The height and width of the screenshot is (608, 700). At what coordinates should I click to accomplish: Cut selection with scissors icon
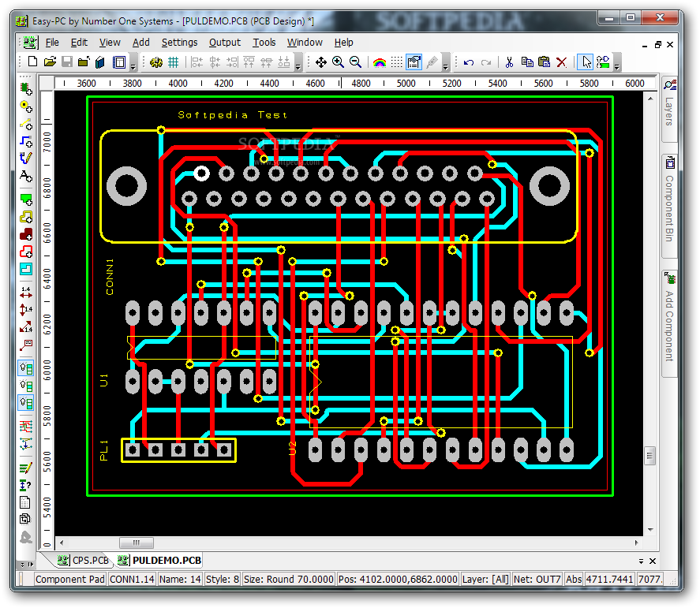click(x=509, y=62)
